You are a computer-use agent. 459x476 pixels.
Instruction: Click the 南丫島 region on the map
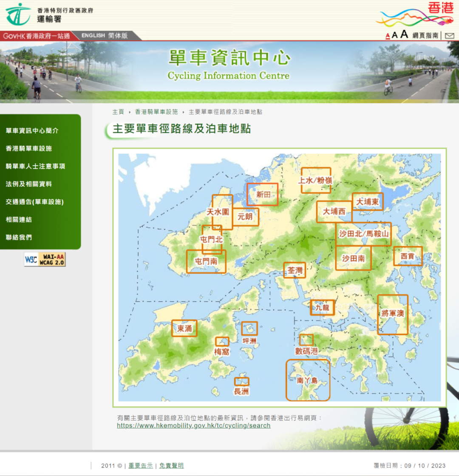coord(307,380)
